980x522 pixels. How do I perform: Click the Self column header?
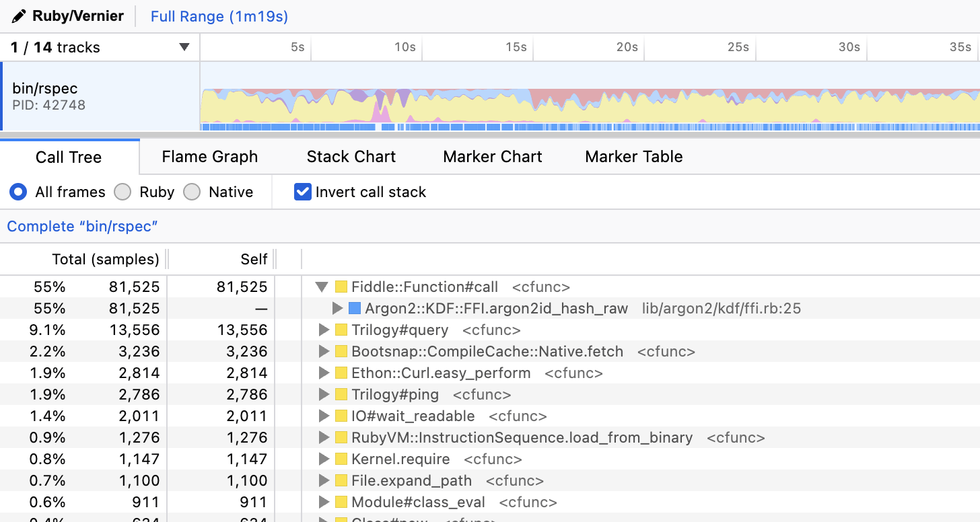[254, 259]
